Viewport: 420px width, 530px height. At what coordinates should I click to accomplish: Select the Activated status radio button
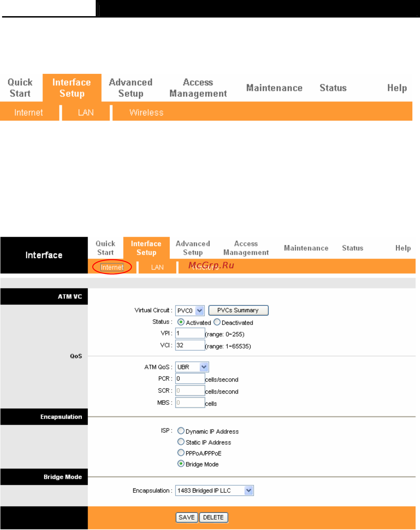[181, 322]
